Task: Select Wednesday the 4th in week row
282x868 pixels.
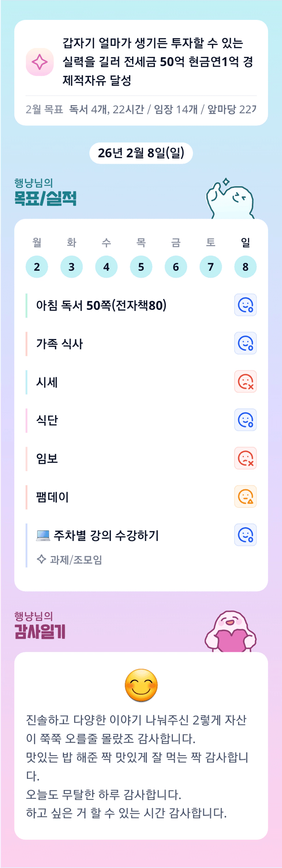Action: click(106, 267)
